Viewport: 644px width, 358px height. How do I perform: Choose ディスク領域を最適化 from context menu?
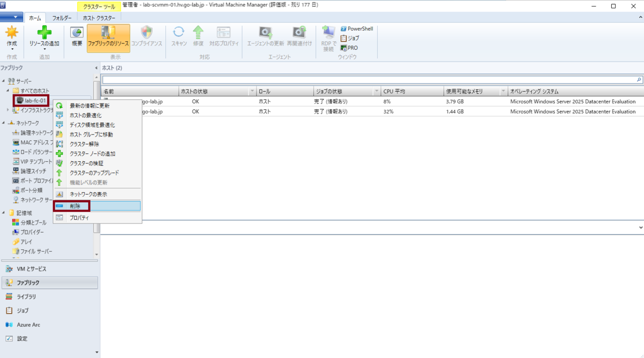click(x=97, y=125)
